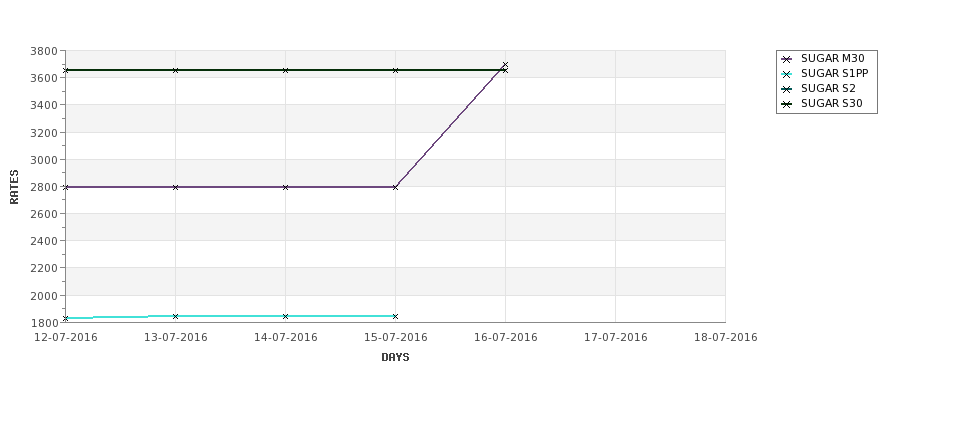Click the rising purple SUGAR M30 line segment
Screen dimensions: 975x429
[450, 126]
